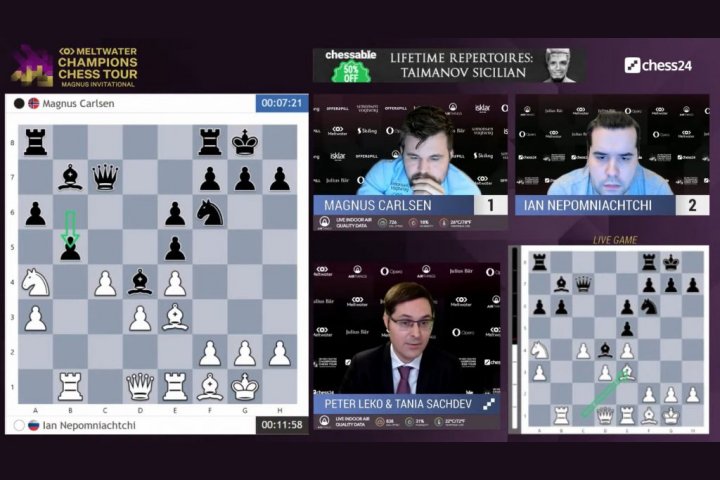Click white dark-squared bishop on e3 main board
The width and height of the screenshot is (720, 480).
click(x=175, y=317)
